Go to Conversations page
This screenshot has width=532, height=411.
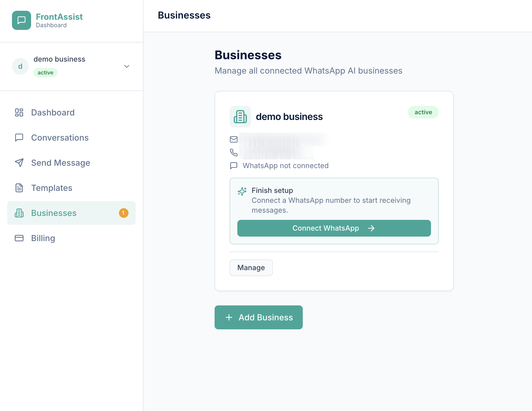(71, 138)
